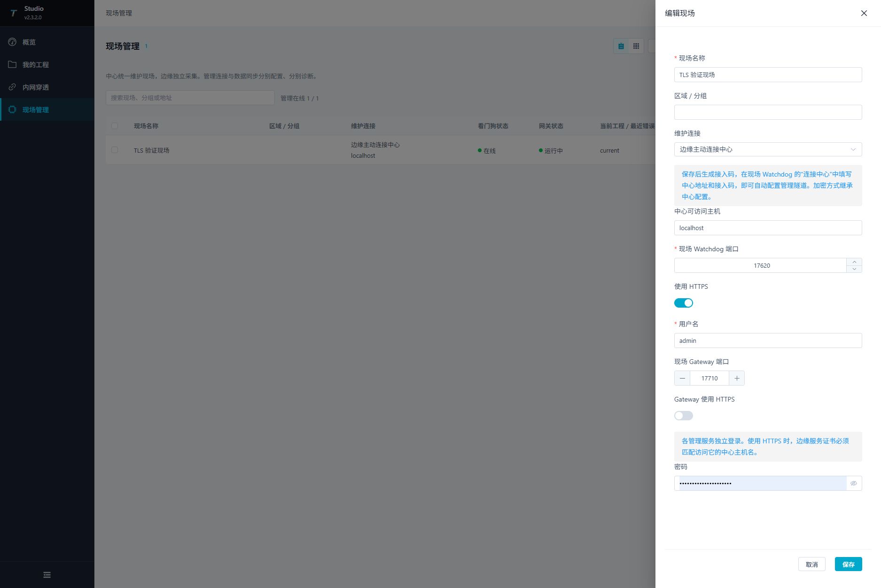The height and width of the screenshot is (588, 881).
Task: Click the Watchdog port value 17620
Action: 761,265
